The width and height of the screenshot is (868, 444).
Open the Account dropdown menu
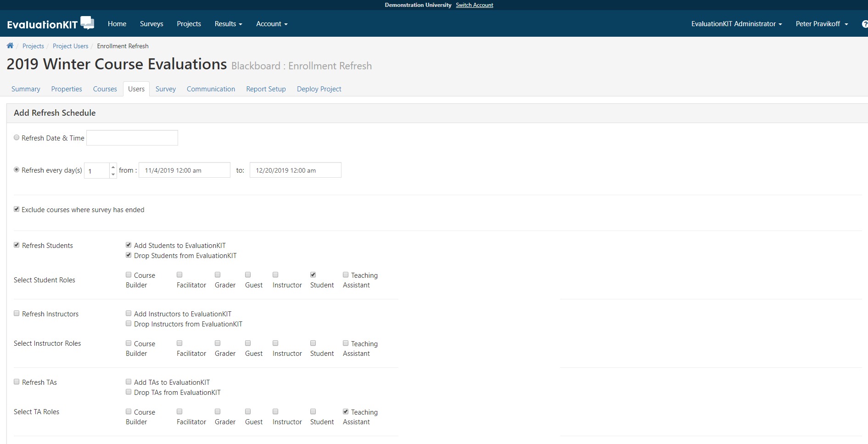tap(272, 24)
